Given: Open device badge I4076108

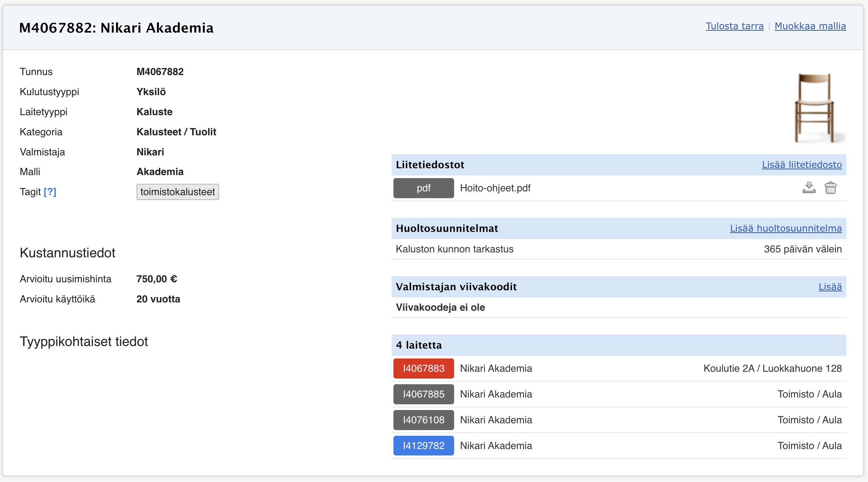Looking at the screenshot, I should pos(423,420).
